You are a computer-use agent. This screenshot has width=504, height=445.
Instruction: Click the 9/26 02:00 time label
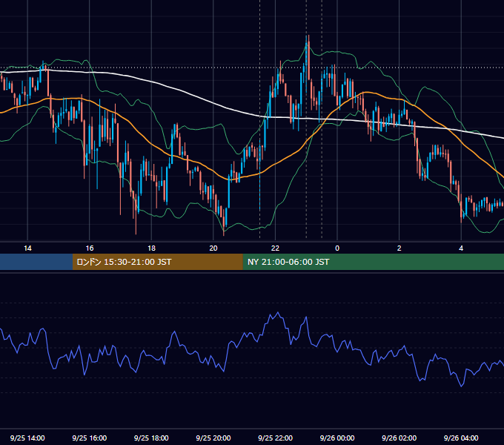[x=399, y=438]
